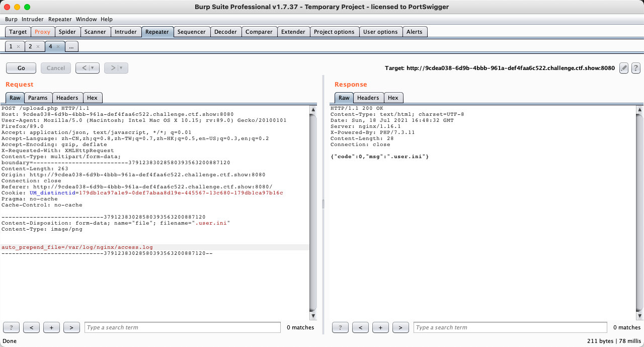
Task: Close Repeater tab 1
Action: coord(18,46)
